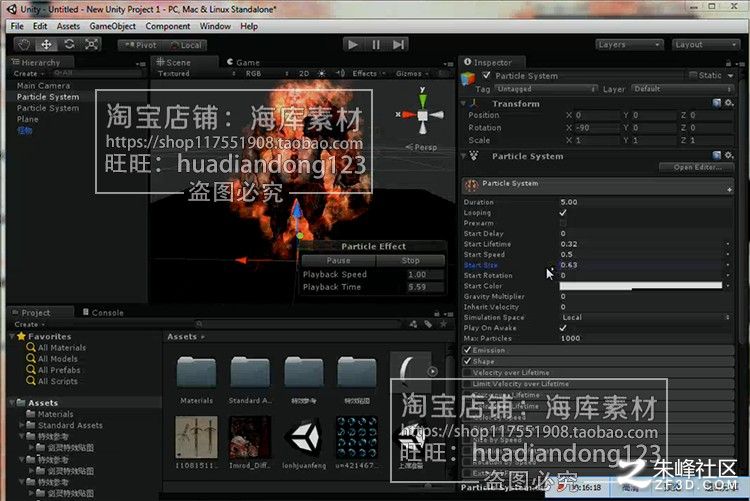
Task: Click Stop in Particle Effect panel
Action: pos(410,260)
